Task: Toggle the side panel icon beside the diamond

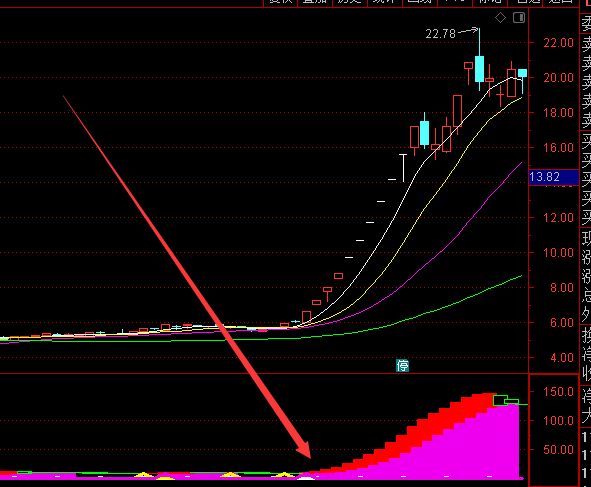Action: (x=519, y=18)
